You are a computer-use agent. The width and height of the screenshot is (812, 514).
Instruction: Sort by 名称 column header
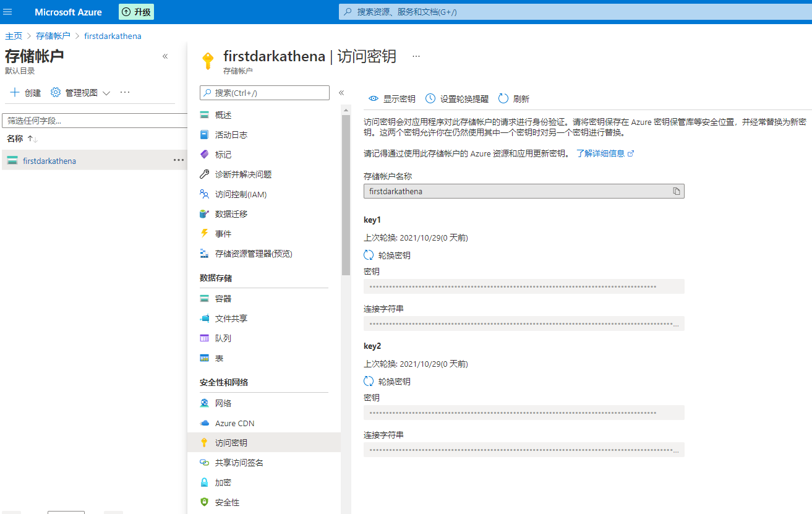pyautogui.click(x=22, y=139)
